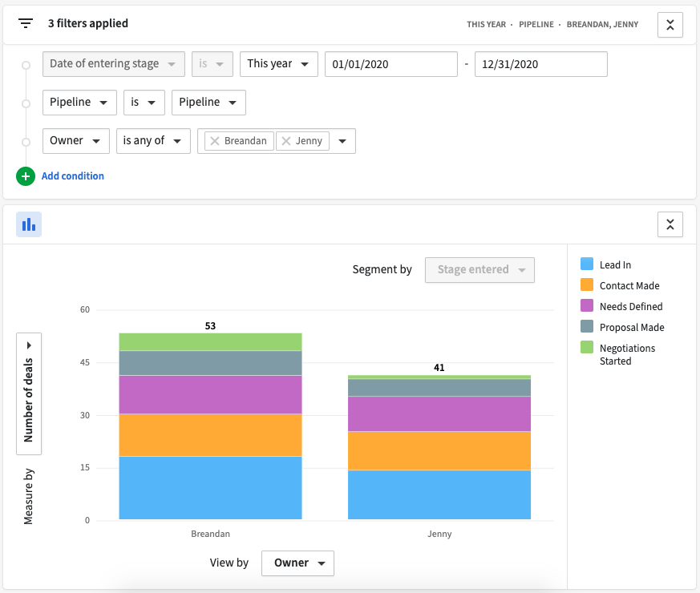
Task: Click the Negotiations Started legend label
Action: 627,355
